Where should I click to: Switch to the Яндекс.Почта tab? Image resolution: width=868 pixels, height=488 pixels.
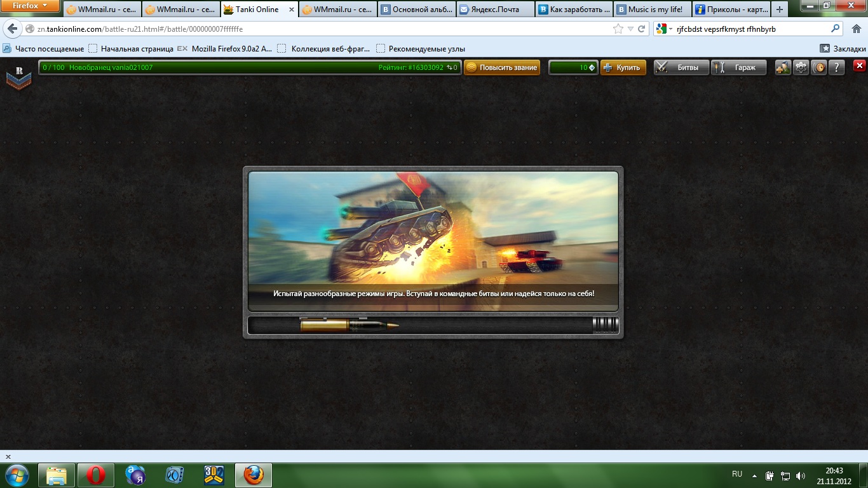pos(496,10)
